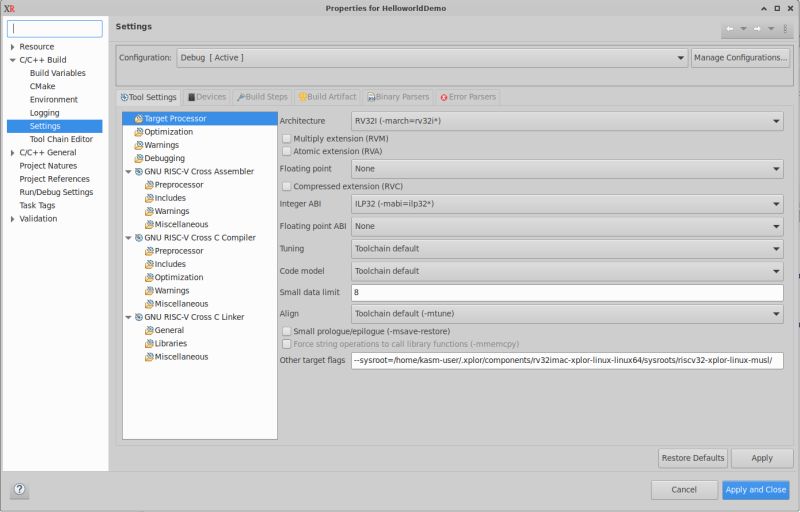Click the Other target flags field
800x512 pixels.
coord(567,361)
